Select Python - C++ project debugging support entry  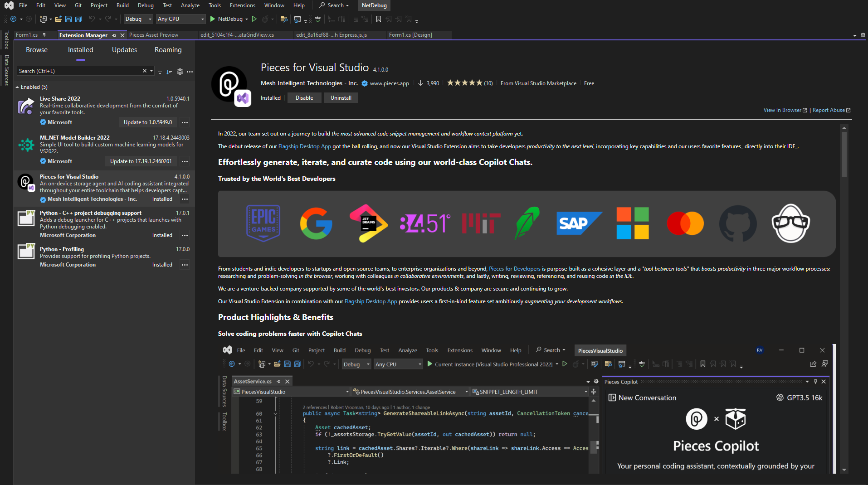tap(104, 224)
